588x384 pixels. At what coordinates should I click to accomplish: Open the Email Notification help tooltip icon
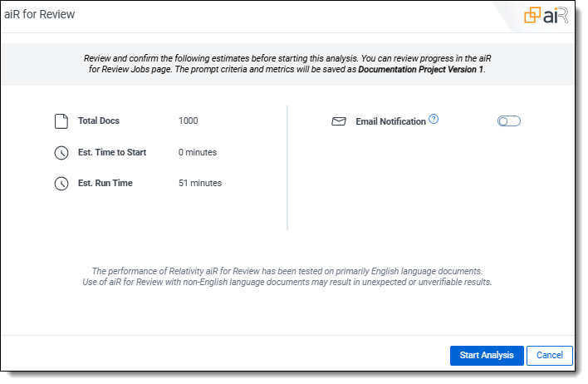[434, 120]
